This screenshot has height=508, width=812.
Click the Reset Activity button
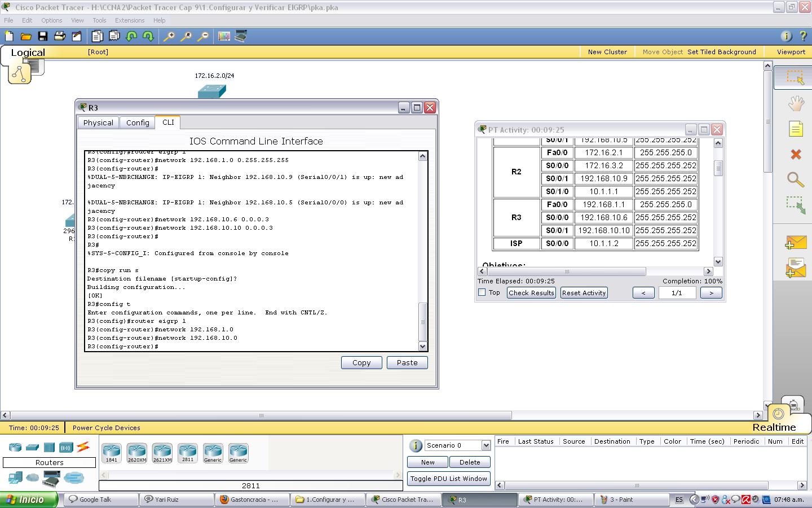pyautogui.click(x=584, y=292)
